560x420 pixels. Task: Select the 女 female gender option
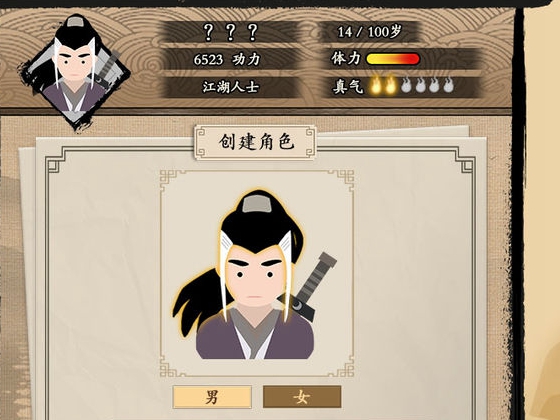point(302,397)
